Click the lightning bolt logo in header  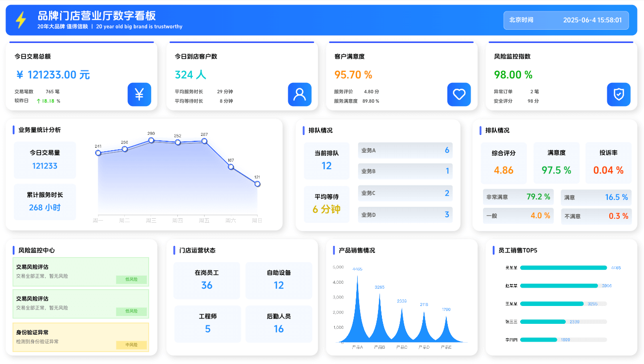[x=21, y=20]
